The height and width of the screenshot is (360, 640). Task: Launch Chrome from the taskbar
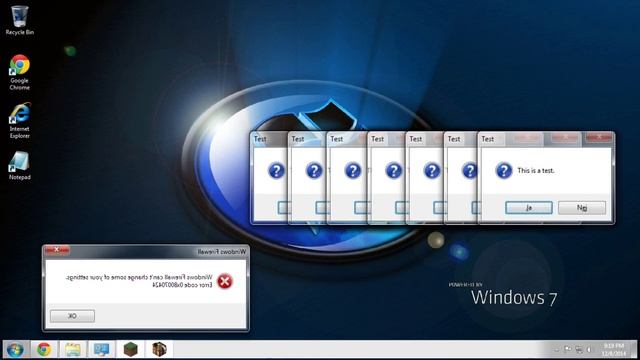pyautogui.click(x=44, y=350)
